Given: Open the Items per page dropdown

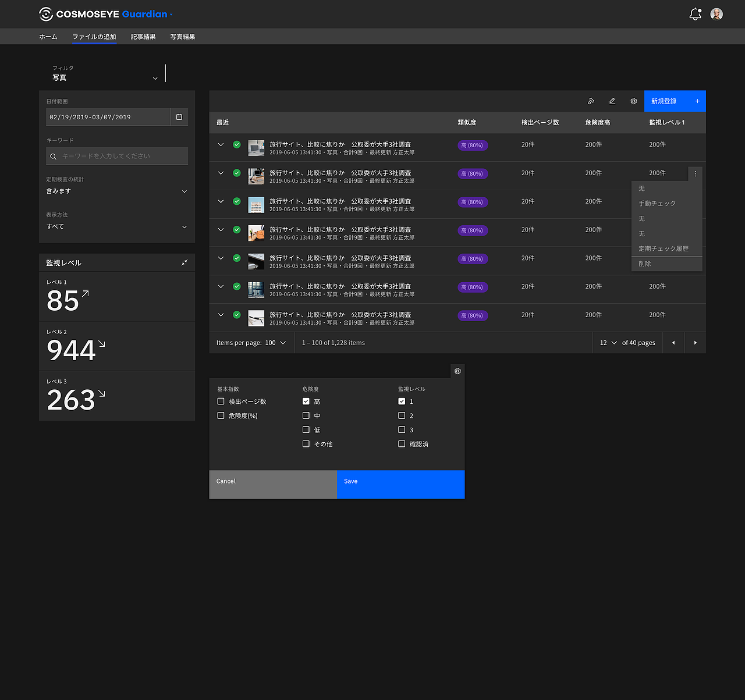Looking at the screenshot, I should click(277, 343).
